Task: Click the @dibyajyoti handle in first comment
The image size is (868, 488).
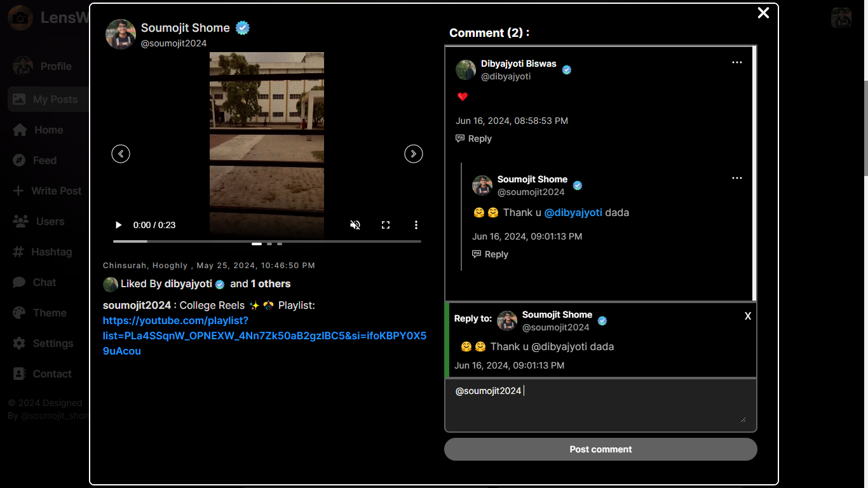Action: click(x=506, y=76)
